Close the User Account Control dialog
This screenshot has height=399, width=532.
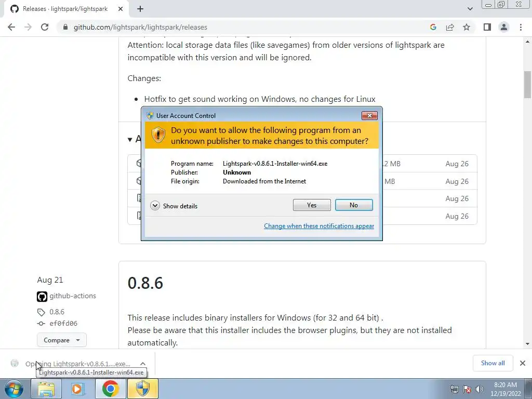tap(369, 116)
